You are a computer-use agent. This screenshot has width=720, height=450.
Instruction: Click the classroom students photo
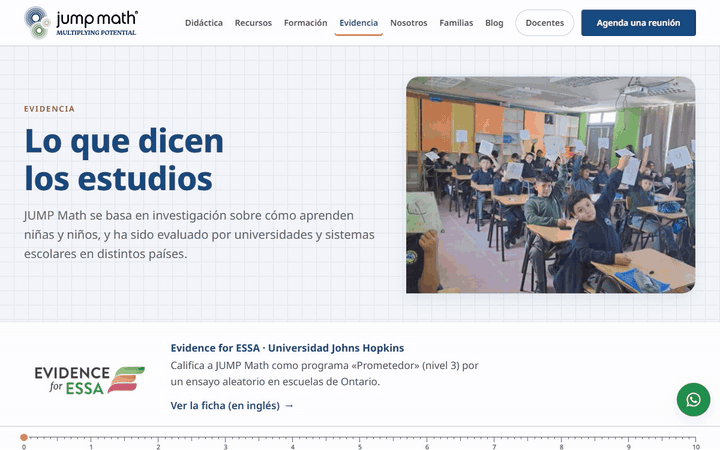[x=550, y=185]
